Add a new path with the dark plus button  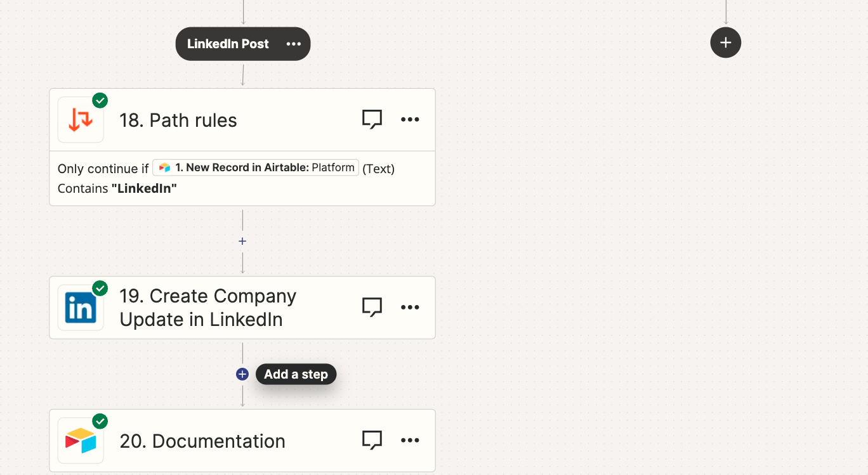click(x=726, y=42)
